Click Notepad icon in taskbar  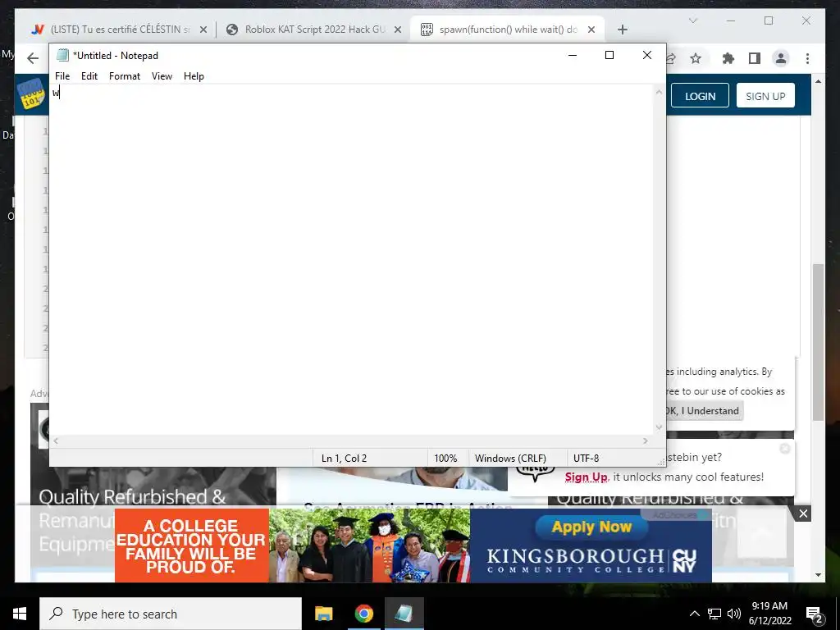(404, 614)
